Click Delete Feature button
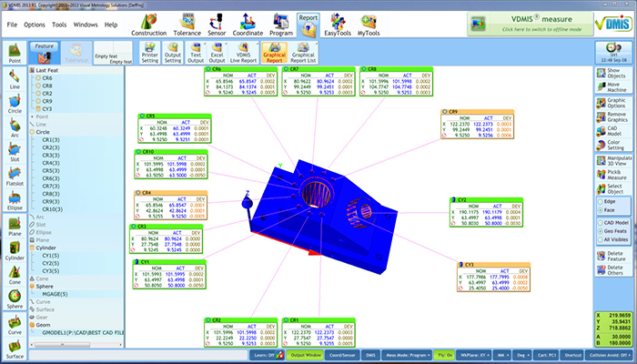The image size is (637, 364). (x=614, y=256)
